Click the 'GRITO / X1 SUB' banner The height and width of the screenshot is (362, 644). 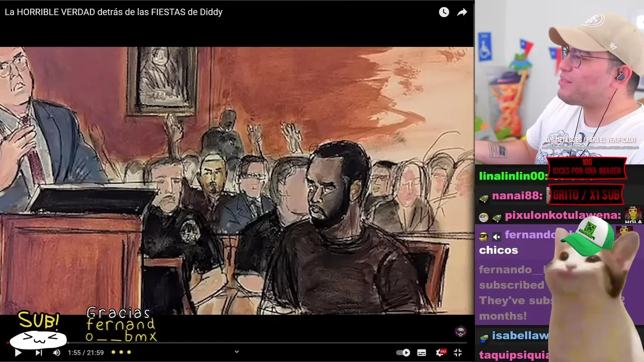click(586, 195)
